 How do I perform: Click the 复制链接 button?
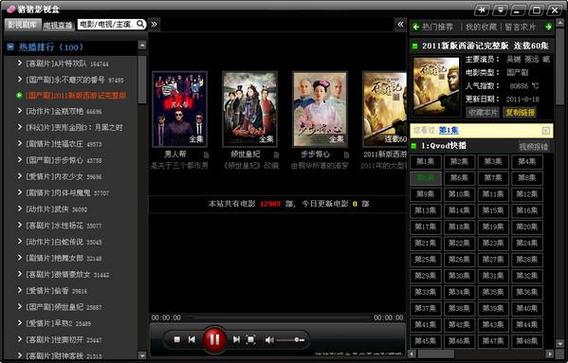point(520,112)
